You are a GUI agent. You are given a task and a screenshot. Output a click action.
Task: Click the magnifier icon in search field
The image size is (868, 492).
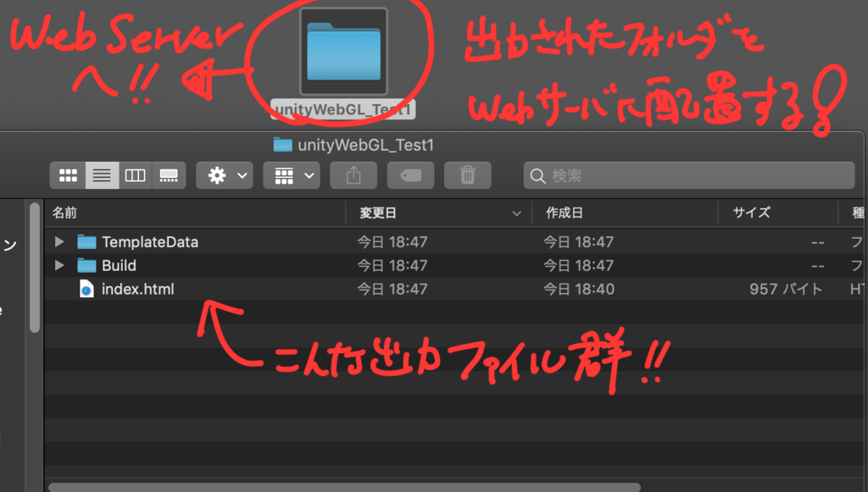(x=537, y=176)
